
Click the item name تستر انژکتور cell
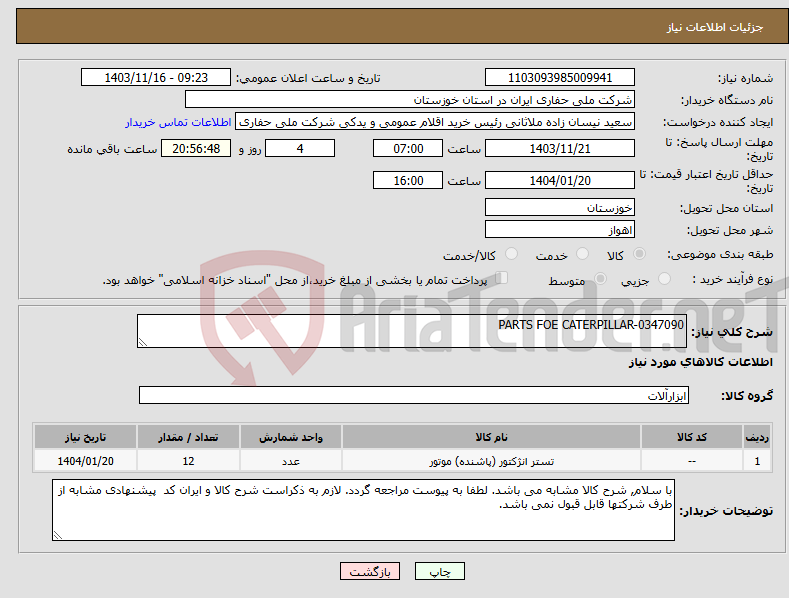(491, 461)
